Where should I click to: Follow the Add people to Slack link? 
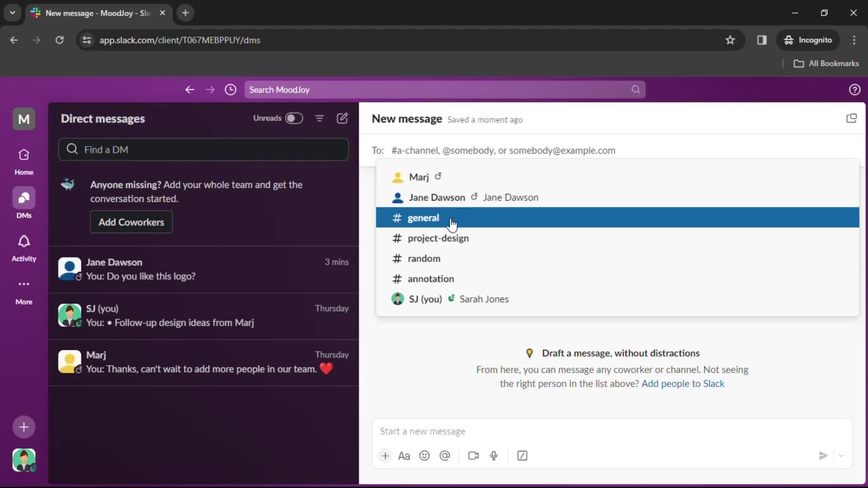tap(683, 384)
